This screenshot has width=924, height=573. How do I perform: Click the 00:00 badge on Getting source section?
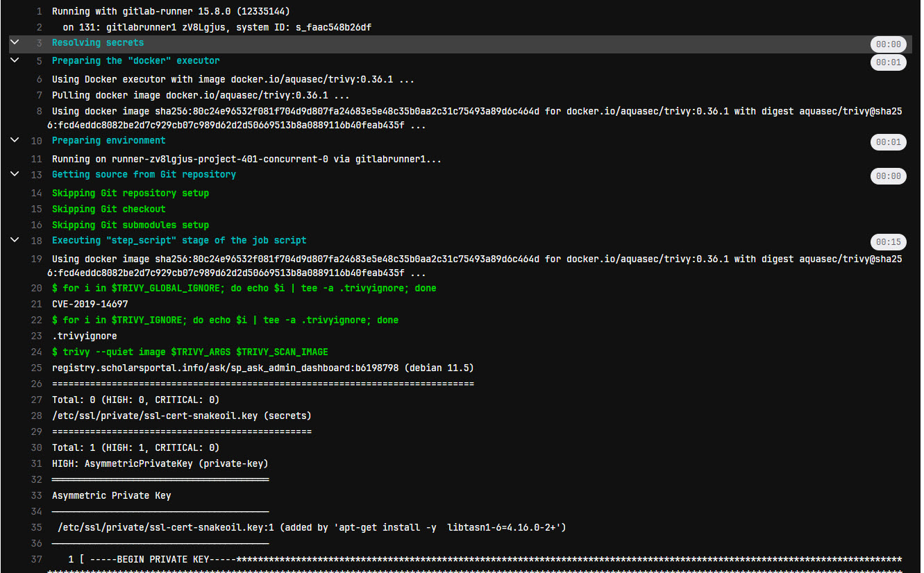pyautogui.click(x=889, y=176)
